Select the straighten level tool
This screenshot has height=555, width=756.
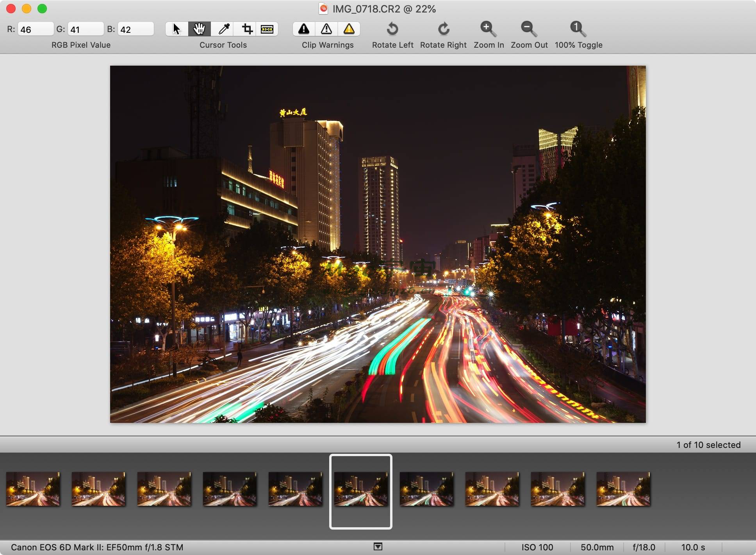(x=267, y=29)
